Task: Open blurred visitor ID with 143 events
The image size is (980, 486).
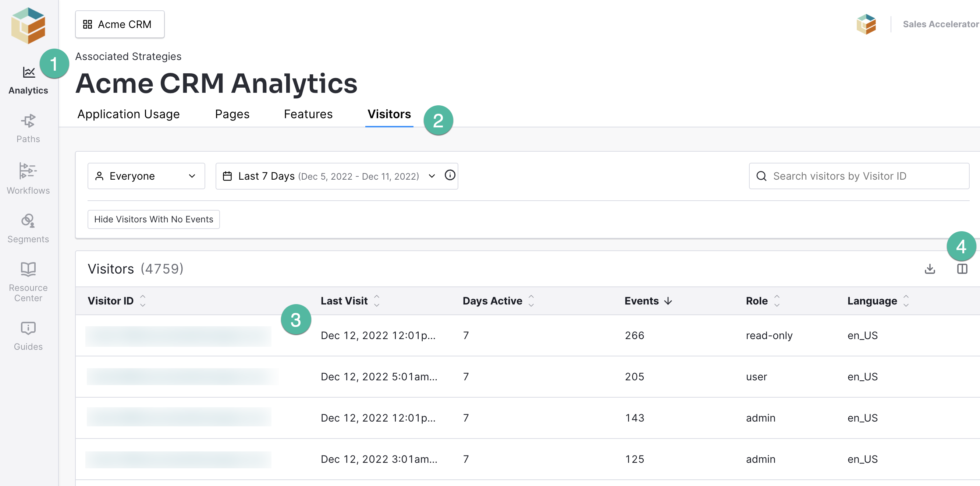Action: tap(179, 417)
